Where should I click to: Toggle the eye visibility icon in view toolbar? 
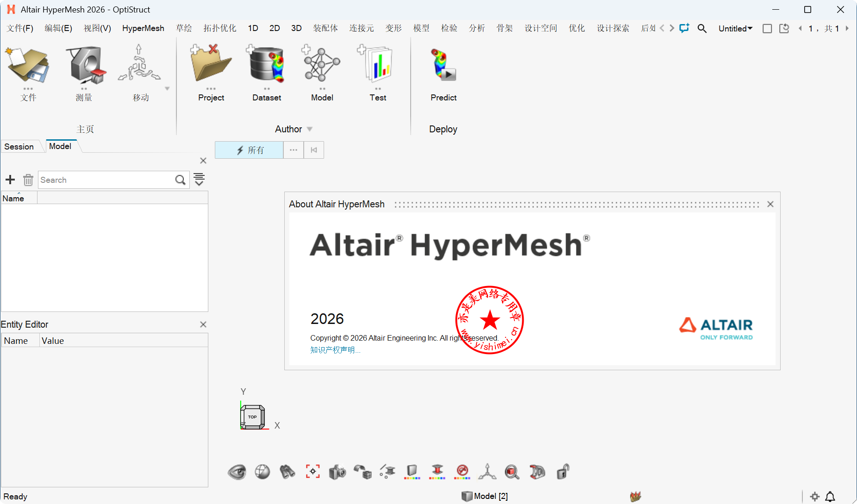click(237, 472)
